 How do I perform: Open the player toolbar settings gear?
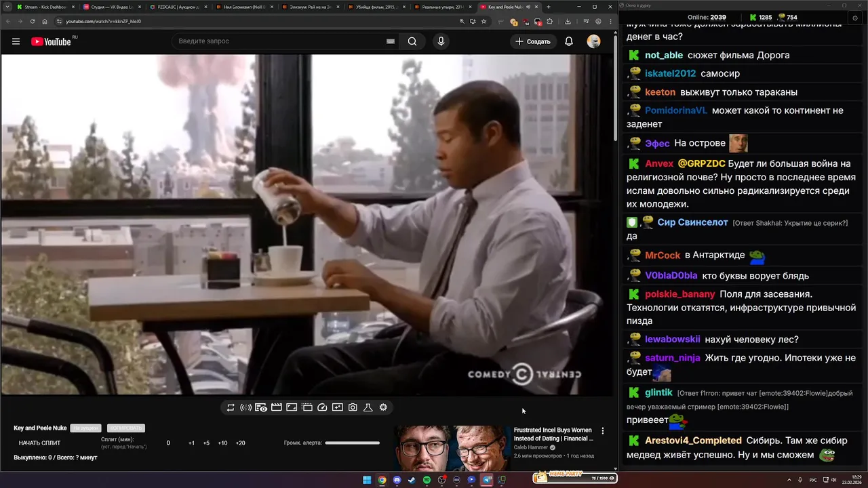point(383,407)
